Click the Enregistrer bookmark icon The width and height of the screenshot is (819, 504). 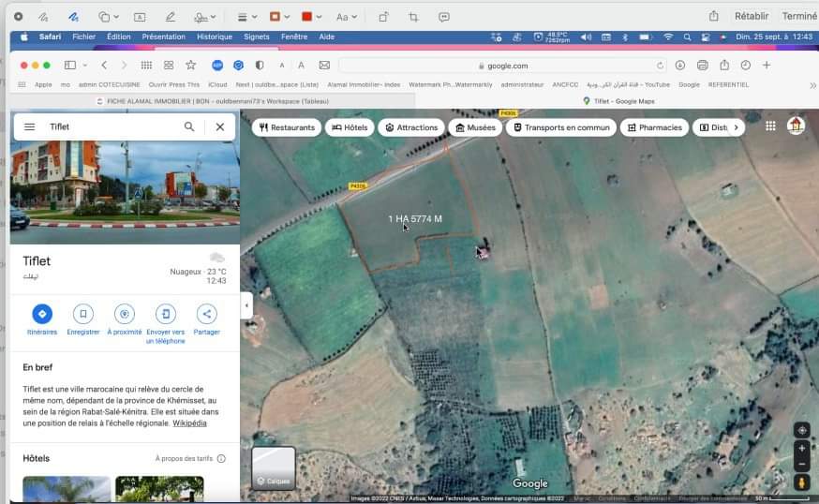coord(82,314)
